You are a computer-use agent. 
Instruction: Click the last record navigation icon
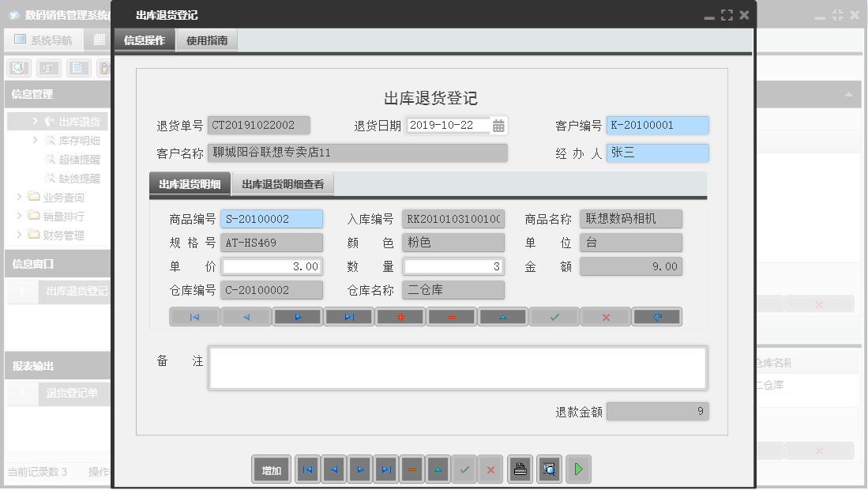click(x=348, y=316)
